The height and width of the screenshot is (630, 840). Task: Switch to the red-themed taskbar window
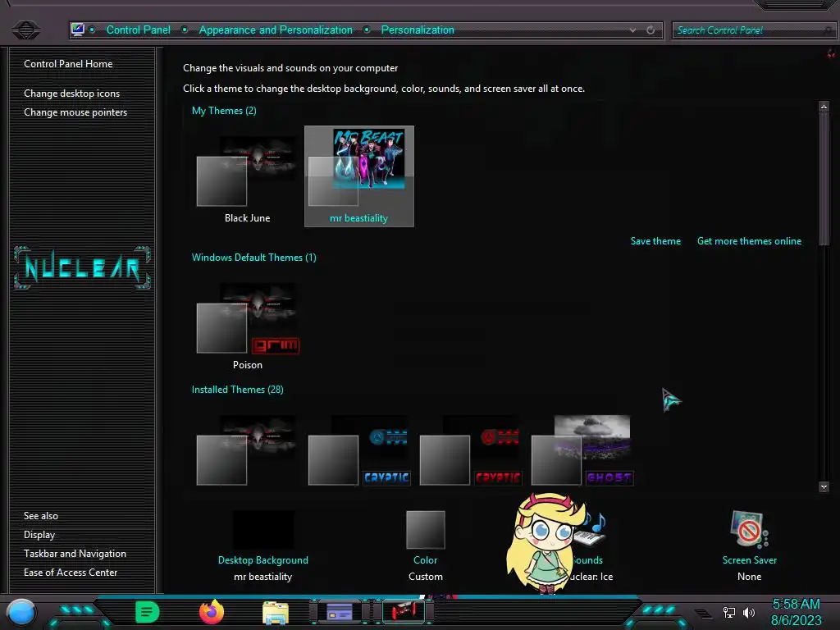click(404, 612)
